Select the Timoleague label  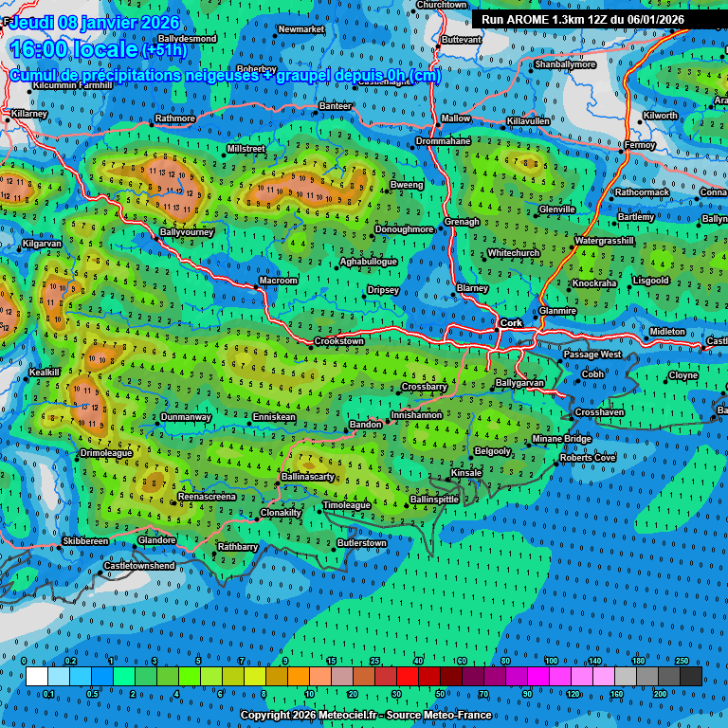click(x=347, y=505)
